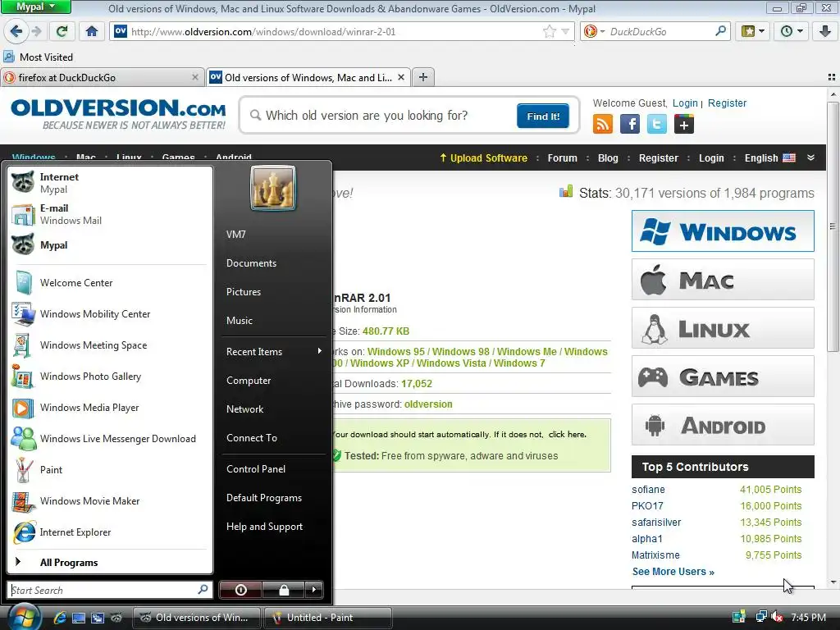Click the DuckDuckGo search magnifier icon
The height and width of the screenshot is (630, 840).
click(x=720, y=32)
